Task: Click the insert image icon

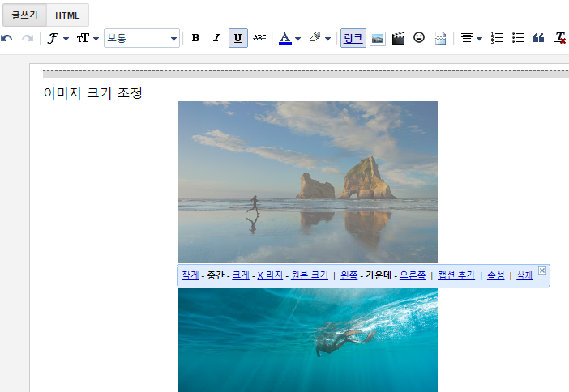Action: pyautogui.click(x=378, y=39)
